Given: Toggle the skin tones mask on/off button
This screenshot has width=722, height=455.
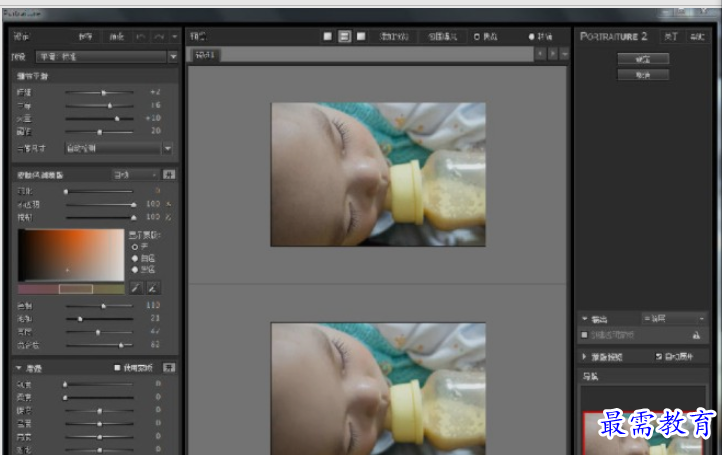Looking at the screenshot, I should 169,175.
